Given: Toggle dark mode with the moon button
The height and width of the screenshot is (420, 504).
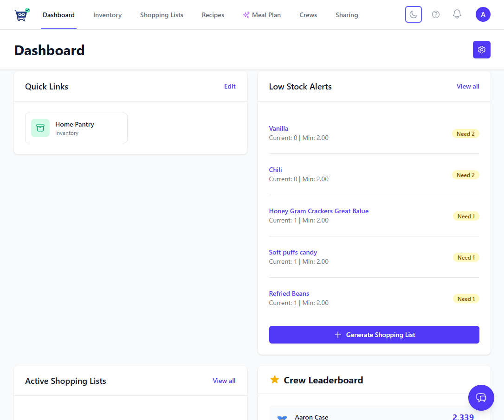Looking at the screenshot, I should click(x=413, y=14).
